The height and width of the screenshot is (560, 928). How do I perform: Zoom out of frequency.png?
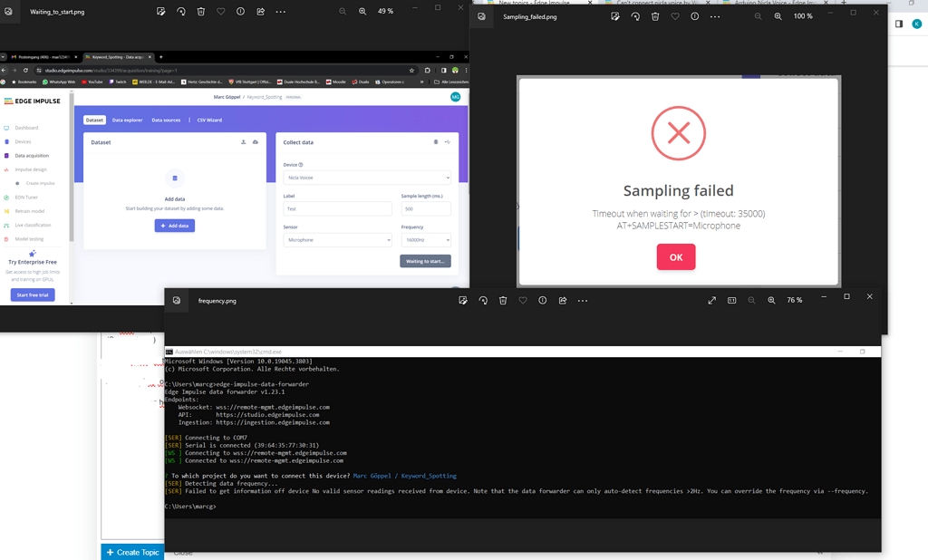[751, 300]
